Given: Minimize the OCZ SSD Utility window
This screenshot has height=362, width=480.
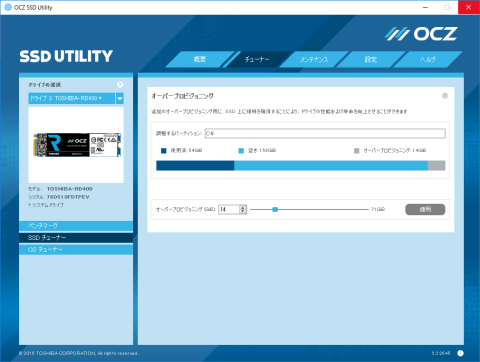Looking at the screenshot, I should [x=425, y=7].
